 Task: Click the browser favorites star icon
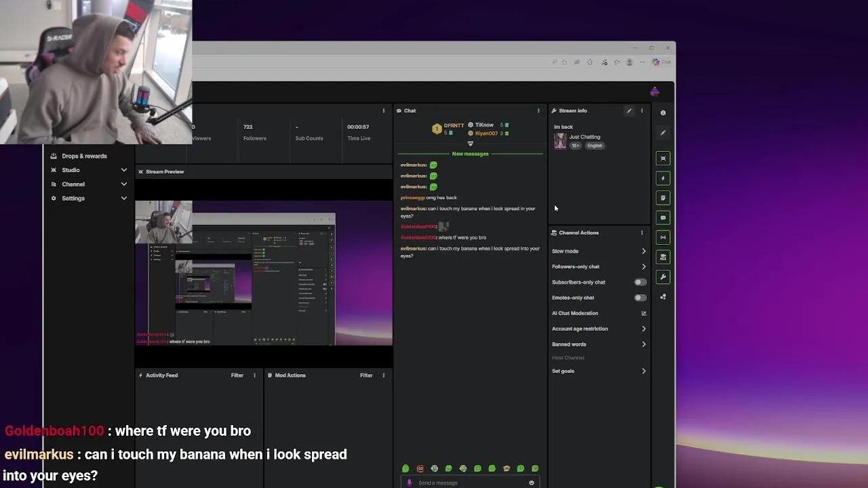[x=564, y=62]
